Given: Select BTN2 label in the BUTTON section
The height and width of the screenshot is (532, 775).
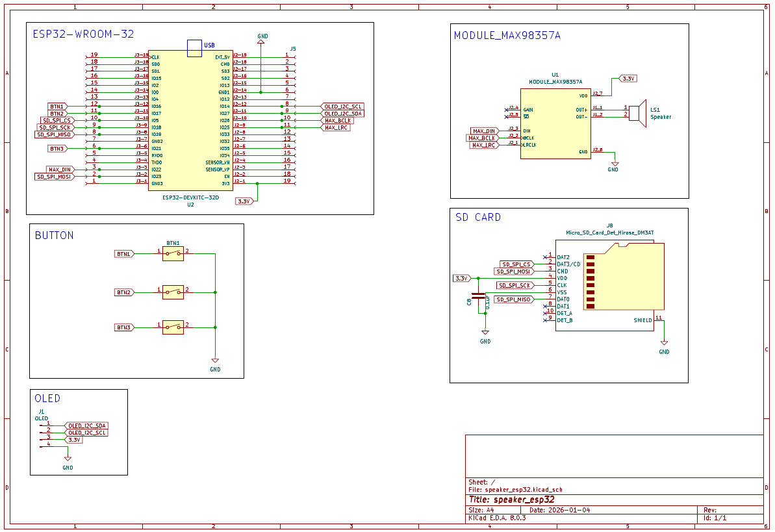Looking at the screenshot, I should 124,292.
